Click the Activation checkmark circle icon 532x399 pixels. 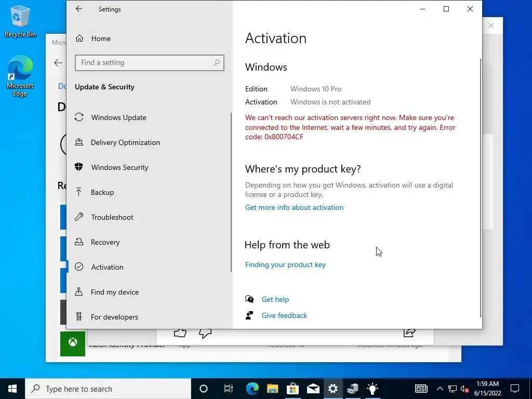[x=79, y=267]
